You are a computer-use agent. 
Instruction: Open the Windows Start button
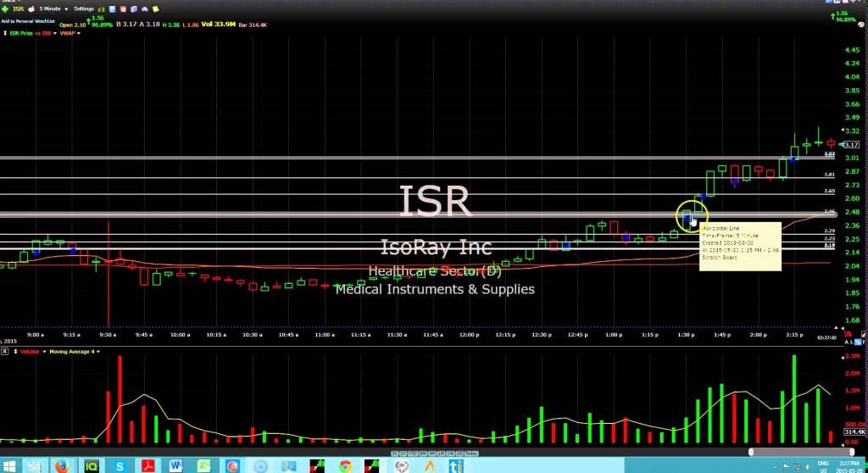[8, 466]
